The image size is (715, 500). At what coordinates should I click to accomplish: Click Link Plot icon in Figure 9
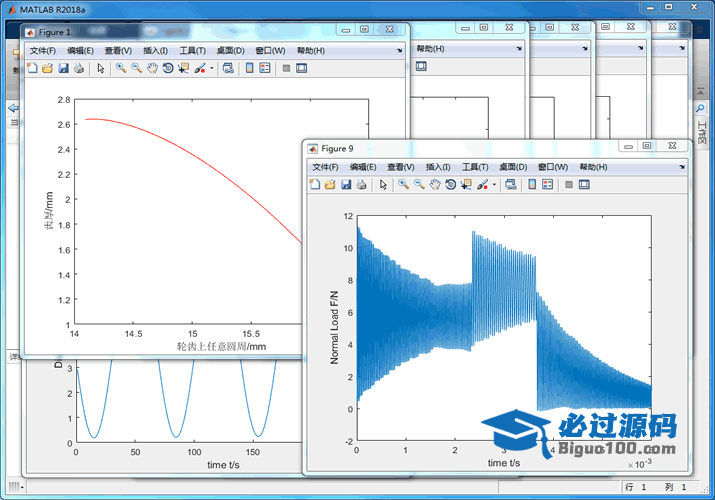511,184
